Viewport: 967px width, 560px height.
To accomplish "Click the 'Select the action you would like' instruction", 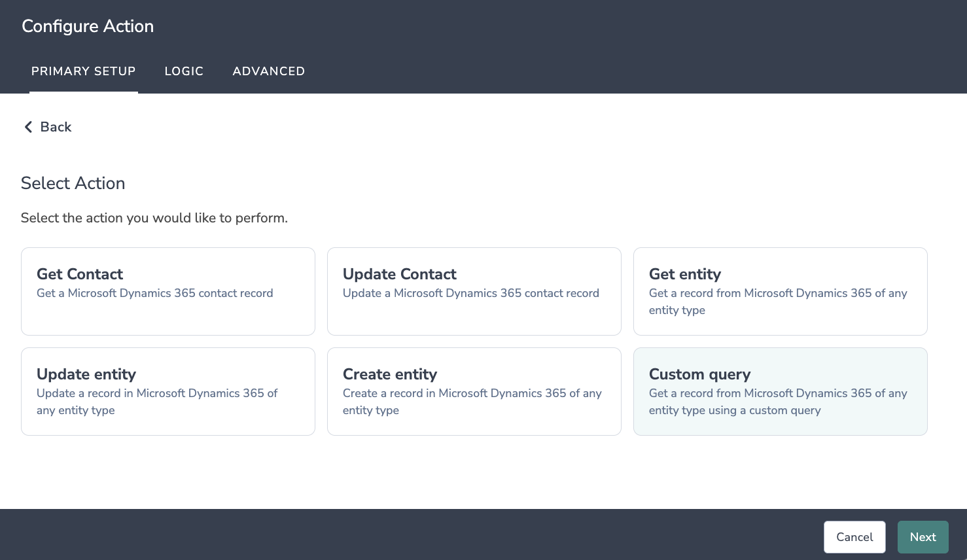I will pos(154,218).
